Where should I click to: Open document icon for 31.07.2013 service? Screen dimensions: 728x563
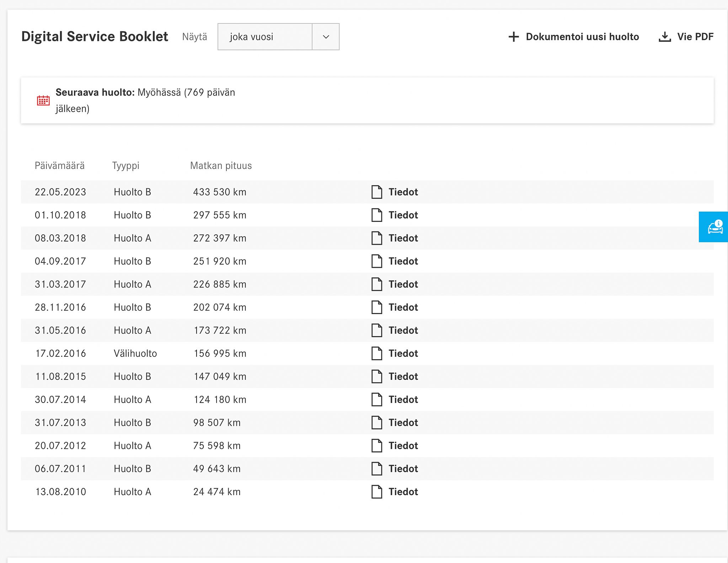(x=377, y=423)
